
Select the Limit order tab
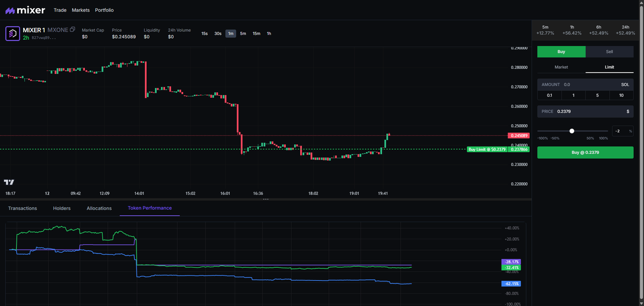tap(610, 67)
